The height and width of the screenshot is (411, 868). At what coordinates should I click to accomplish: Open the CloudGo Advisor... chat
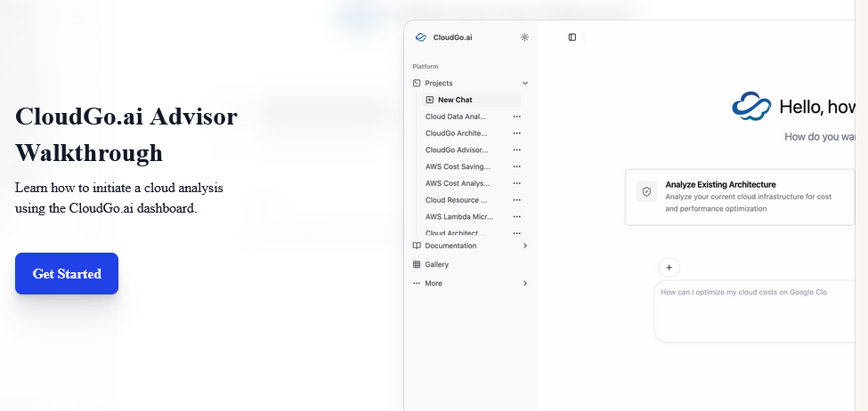pos(457,150)
